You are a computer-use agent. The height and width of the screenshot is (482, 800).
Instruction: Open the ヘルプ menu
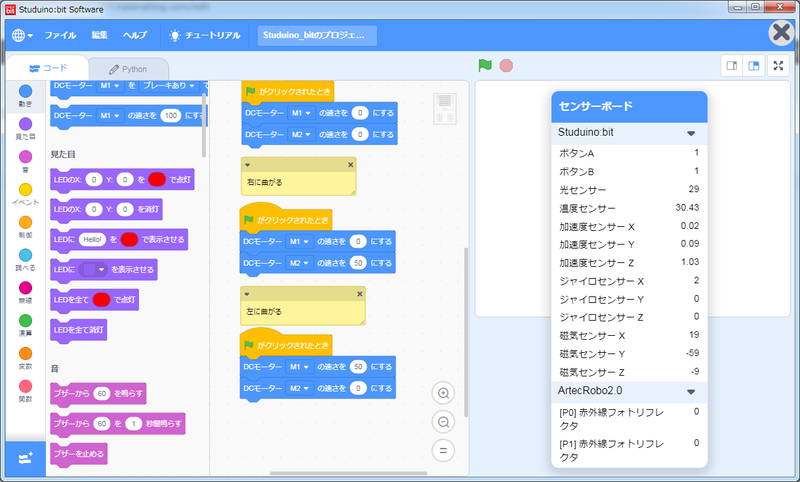pos(135,35)
